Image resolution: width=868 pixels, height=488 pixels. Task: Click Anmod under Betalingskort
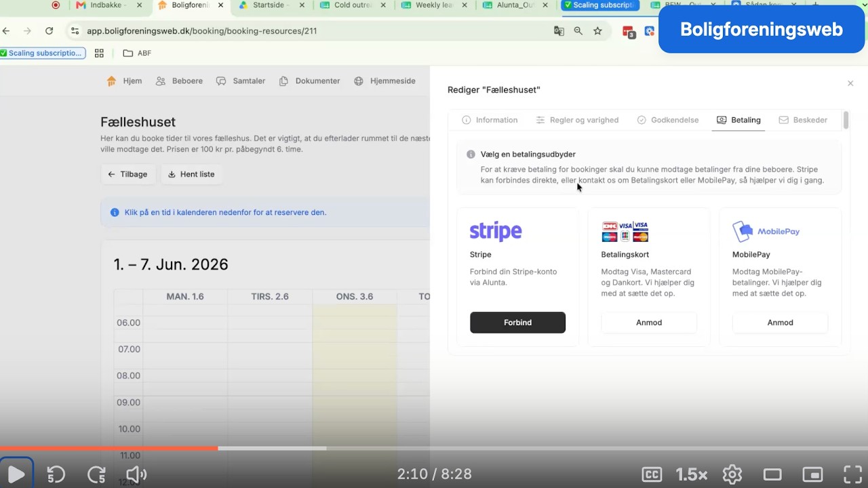click(649, 323)
